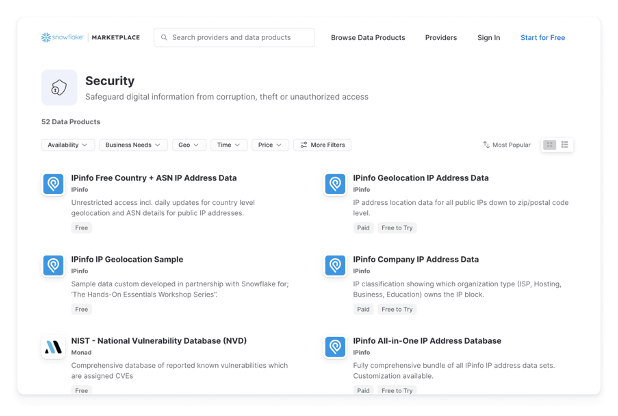Focus the search providers and data products field
This screenshot has width=618, height=416.
pos(234,37)
